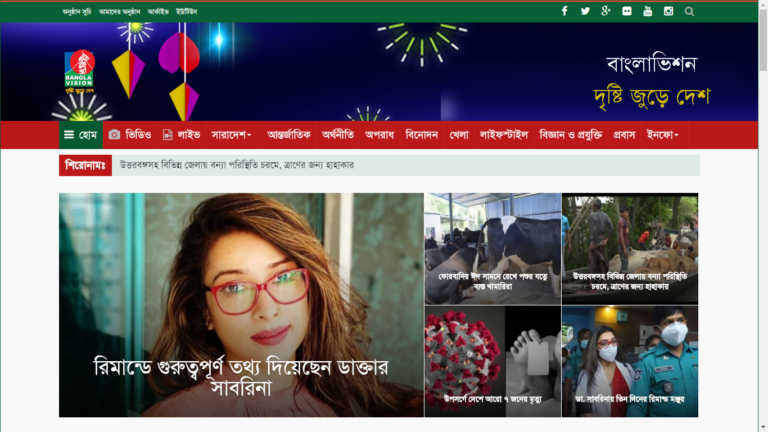Viewport: 768px width, 432px height.
Task: Click the ইউটিউব link in top bar
Action: click(187, 12)
